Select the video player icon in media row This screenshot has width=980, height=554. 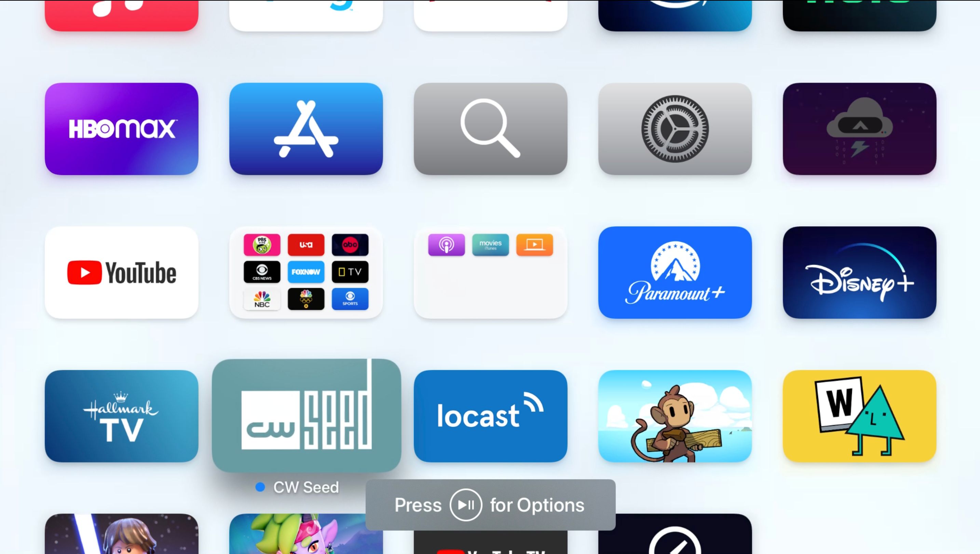(534, 245)
